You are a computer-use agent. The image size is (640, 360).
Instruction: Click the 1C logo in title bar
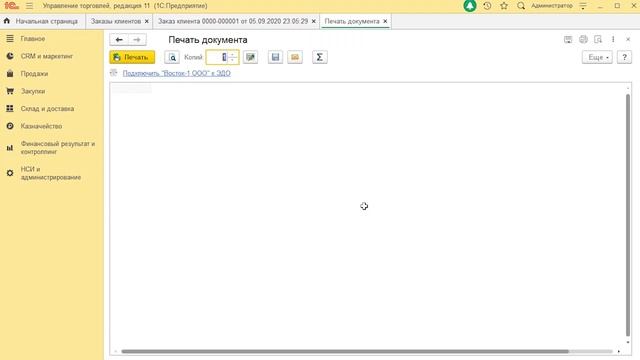(11, 6)
